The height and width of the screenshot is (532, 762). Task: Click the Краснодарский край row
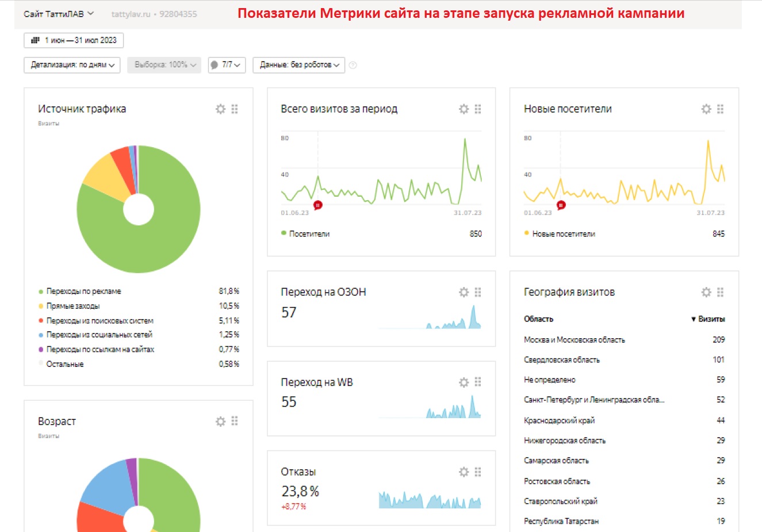(624, 420)
